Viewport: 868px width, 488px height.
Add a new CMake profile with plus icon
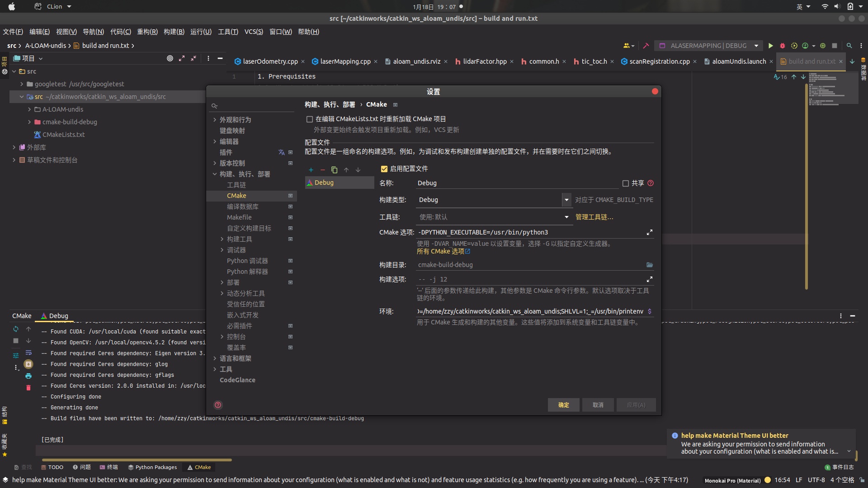(311, 170)
